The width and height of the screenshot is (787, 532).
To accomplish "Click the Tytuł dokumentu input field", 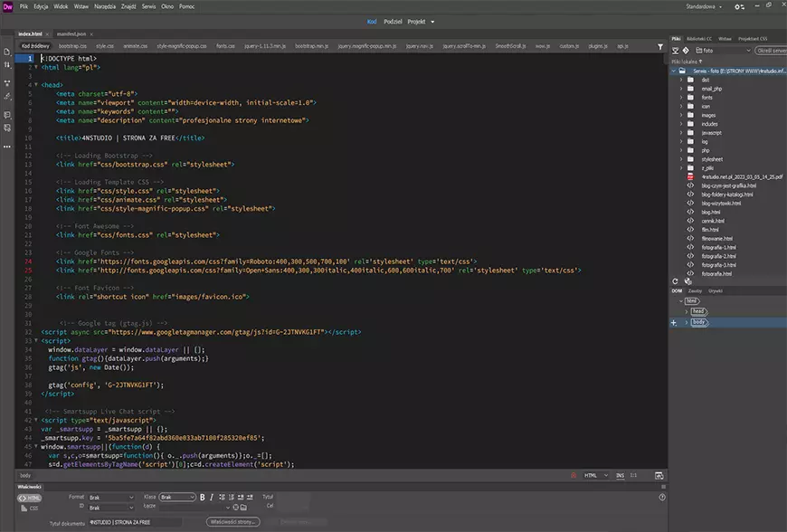I will [x=135, y=522].
